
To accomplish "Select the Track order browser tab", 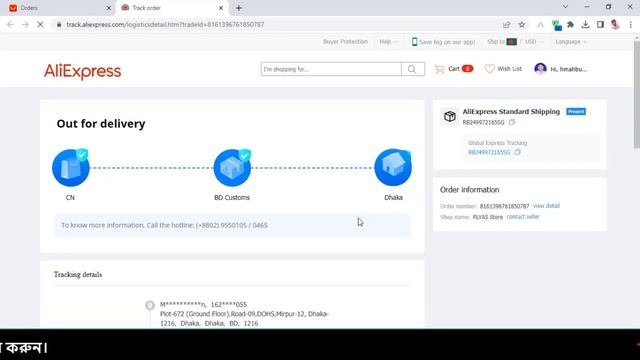I will (171, 8).
